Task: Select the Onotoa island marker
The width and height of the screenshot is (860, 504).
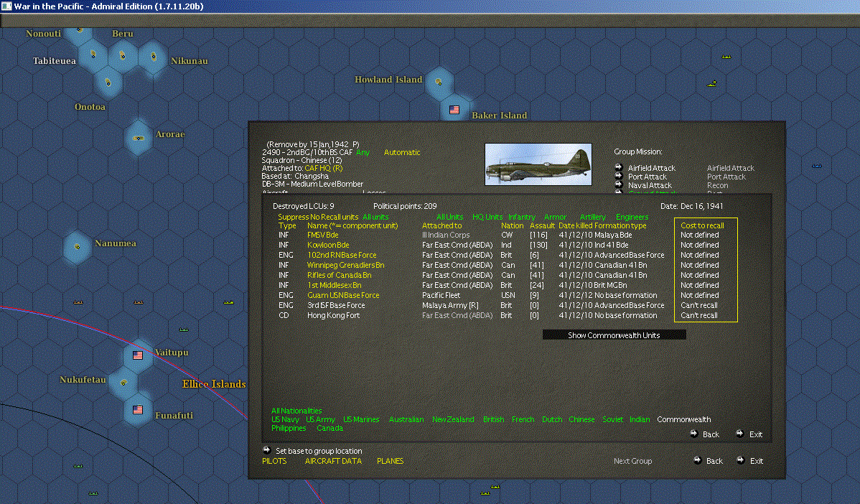Action: coord(108,83)
